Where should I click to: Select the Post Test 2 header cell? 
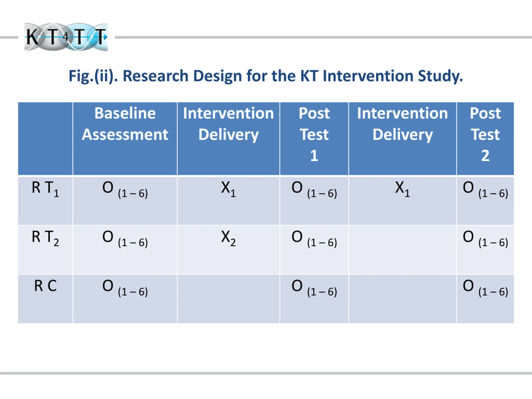pyautogui.click(x=485, y=139)
